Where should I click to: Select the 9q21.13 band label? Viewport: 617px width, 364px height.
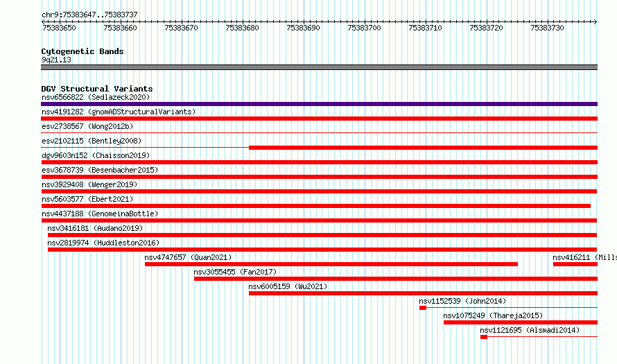click(56, 60)
